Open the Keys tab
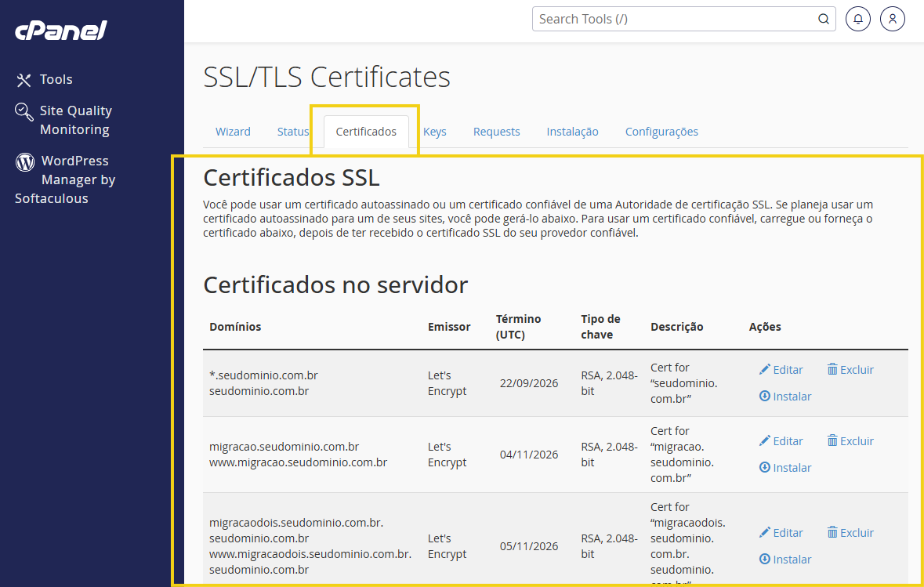The width and height of the screenshot is (924, 587). 434,132
